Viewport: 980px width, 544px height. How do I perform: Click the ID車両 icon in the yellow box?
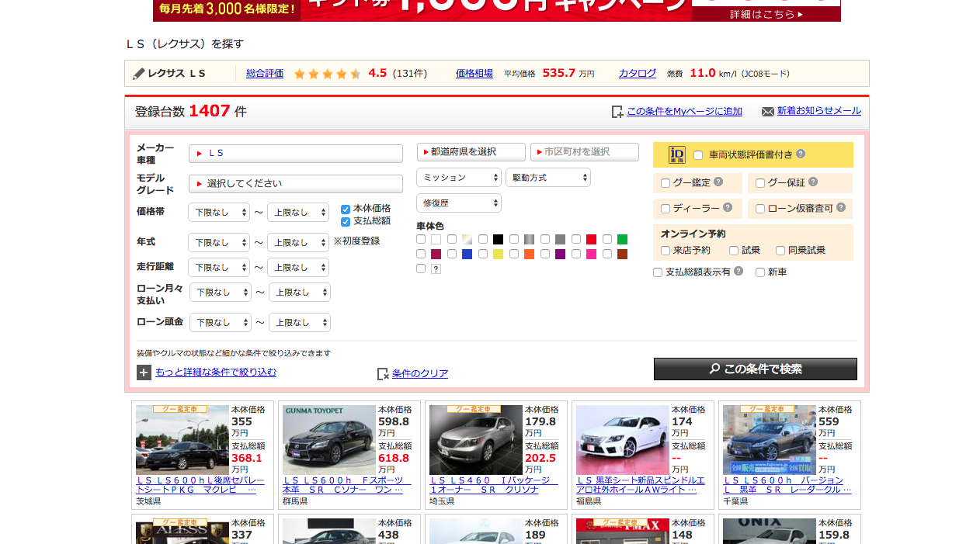[677, 154]
